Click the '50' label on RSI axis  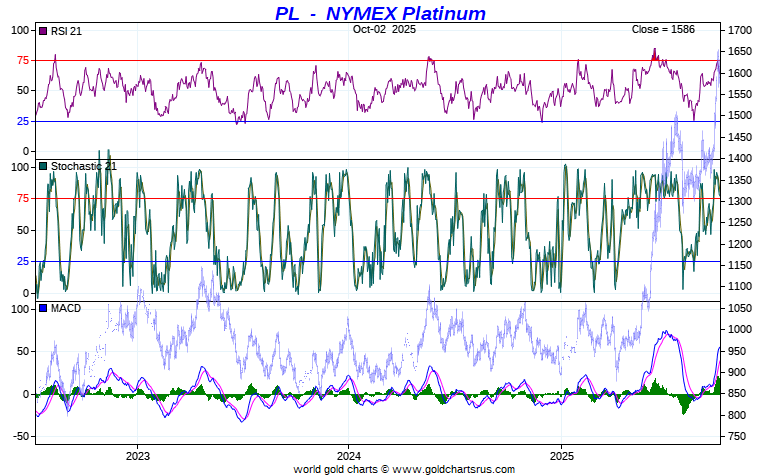23,91
